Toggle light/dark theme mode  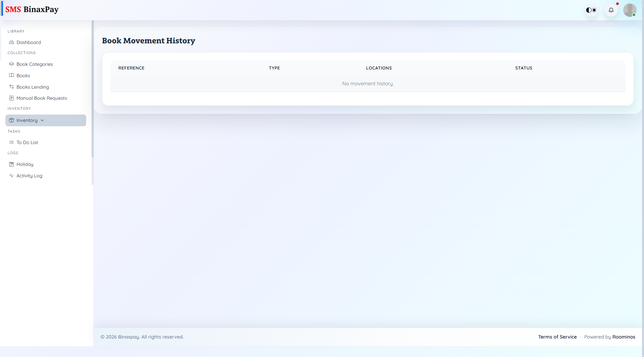(x=591, y=10)
